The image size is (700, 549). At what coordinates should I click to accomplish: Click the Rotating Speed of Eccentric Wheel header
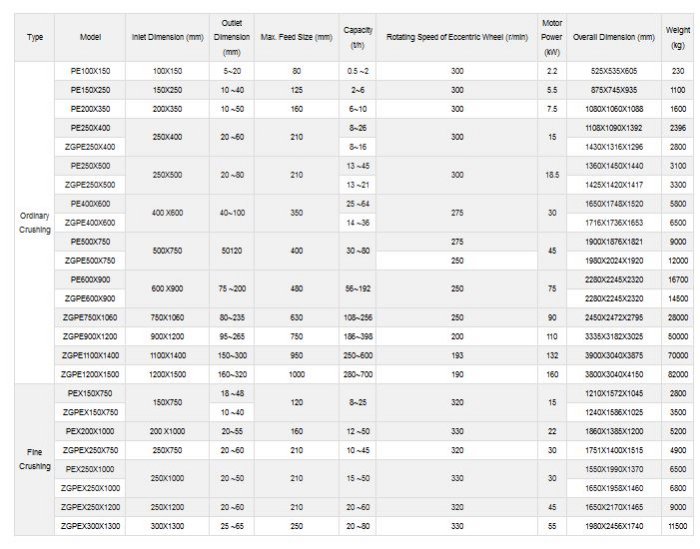click(x=457, y=37)
